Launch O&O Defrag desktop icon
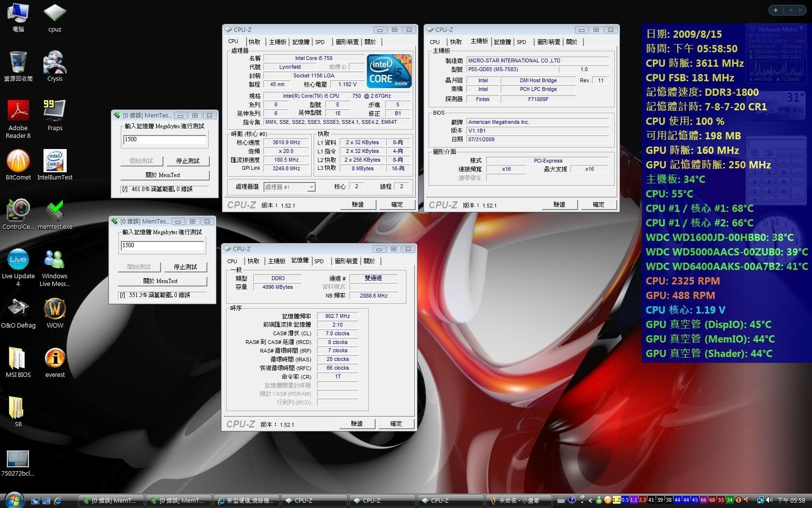 click(18, 313)
